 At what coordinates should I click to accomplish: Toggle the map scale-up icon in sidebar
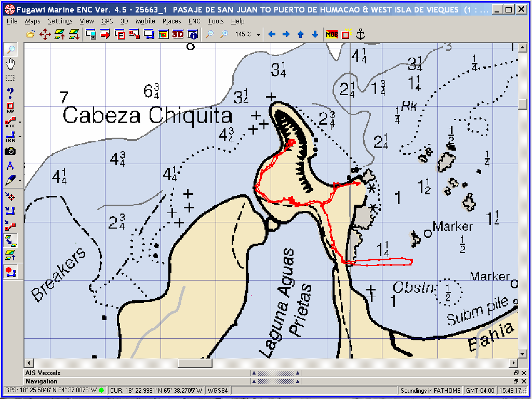(10, 255)
